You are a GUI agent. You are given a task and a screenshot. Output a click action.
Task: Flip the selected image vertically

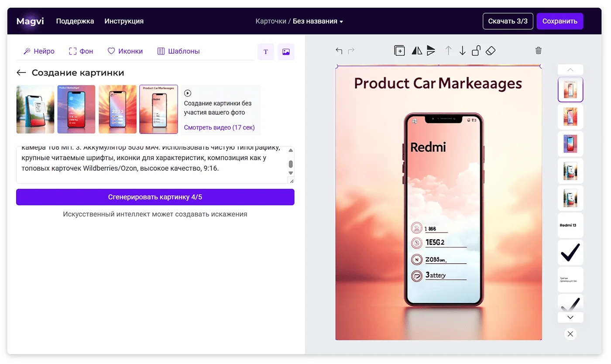point(431,51)
